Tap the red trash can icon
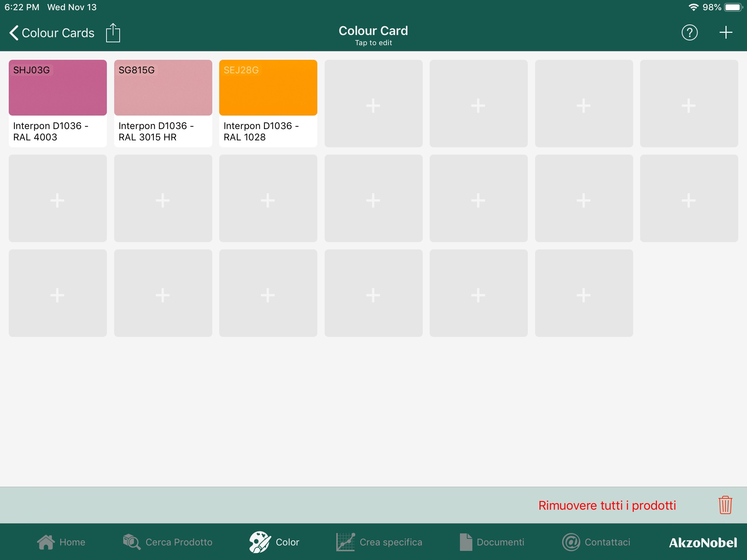This screenshot has height=560, width=747. point(725,505)
